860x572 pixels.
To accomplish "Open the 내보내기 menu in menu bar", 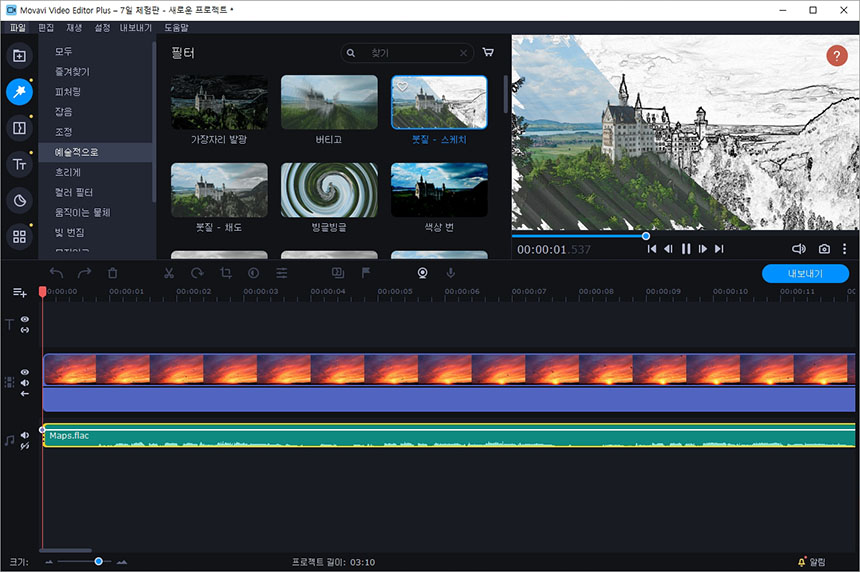I will pyautogui.click(x=135, y=27).
